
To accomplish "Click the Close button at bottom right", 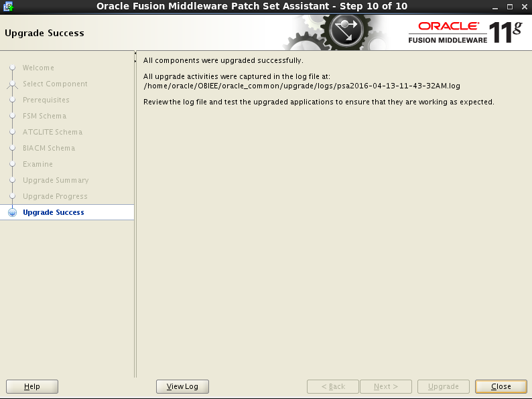I will [x=501, y=386].
